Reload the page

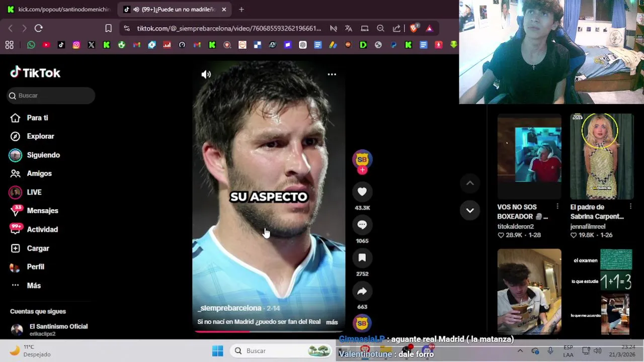coord(39,29)
